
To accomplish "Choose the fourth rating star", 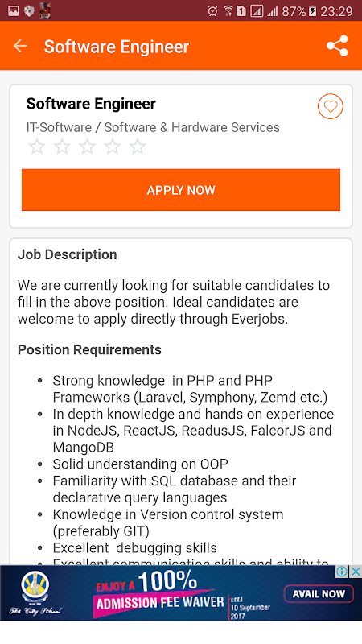I will point(113,147).
